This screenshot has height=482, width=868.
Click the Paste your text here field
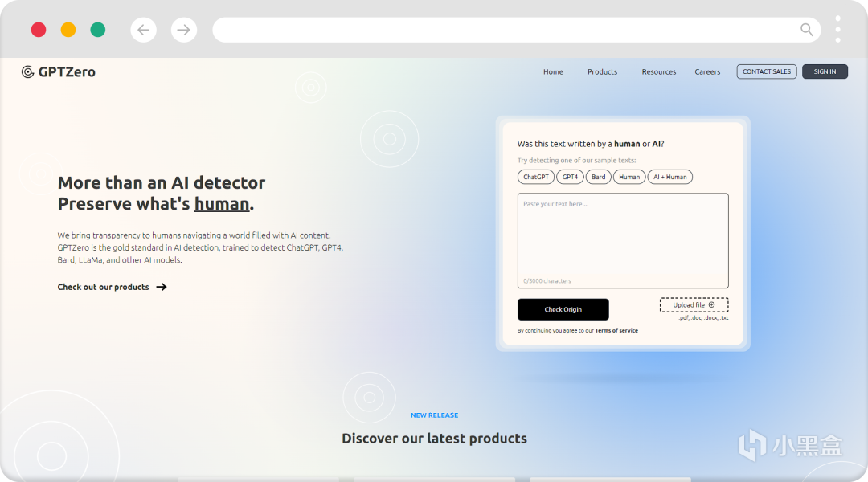click(x=623, y=241)
